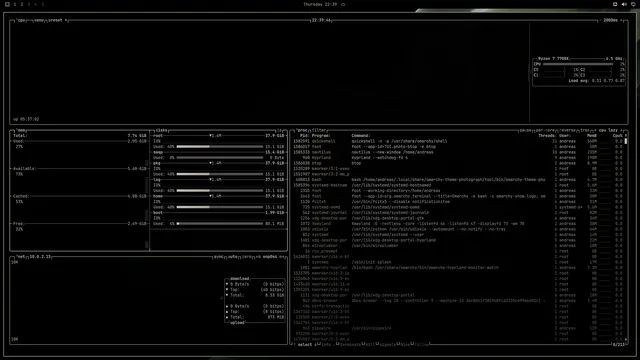Select the fcitx5 process row

pyautogui.click(x=458, y=202)
